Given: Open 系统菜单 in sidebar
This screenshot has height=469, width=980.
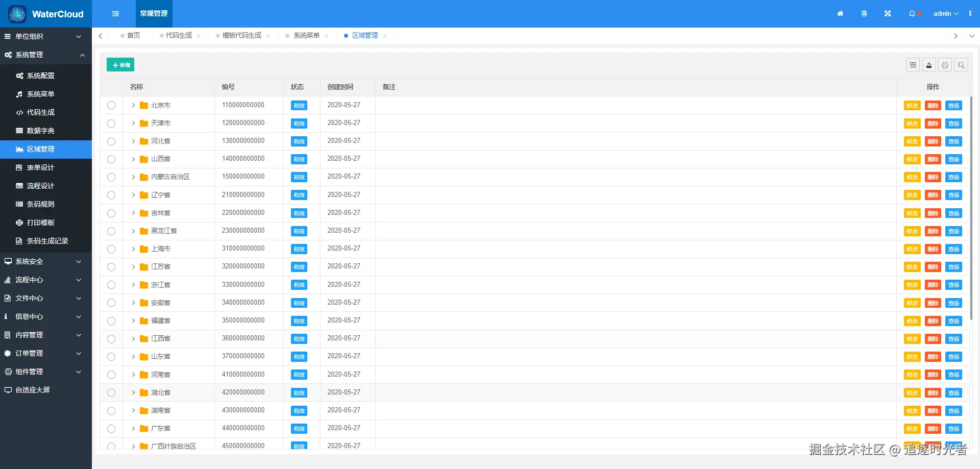Looking at the screenshot, I should pos(46,94).
